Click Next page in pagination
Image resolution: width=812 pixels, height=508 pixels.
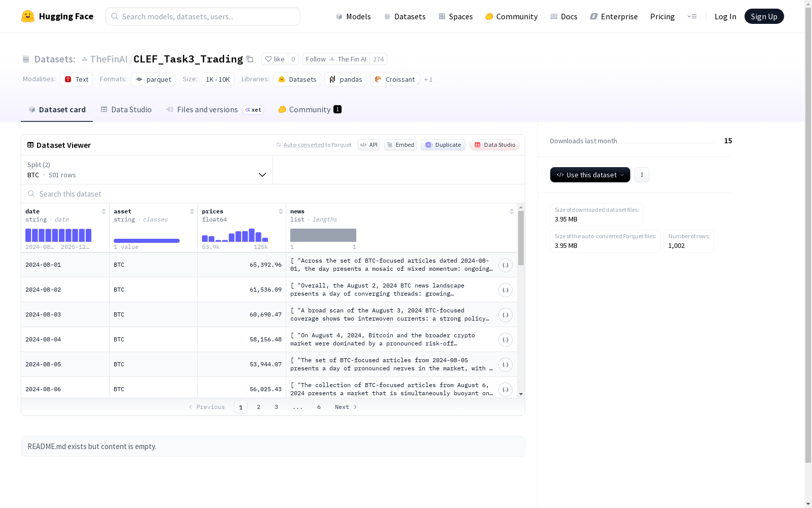(x=346, y=407)
